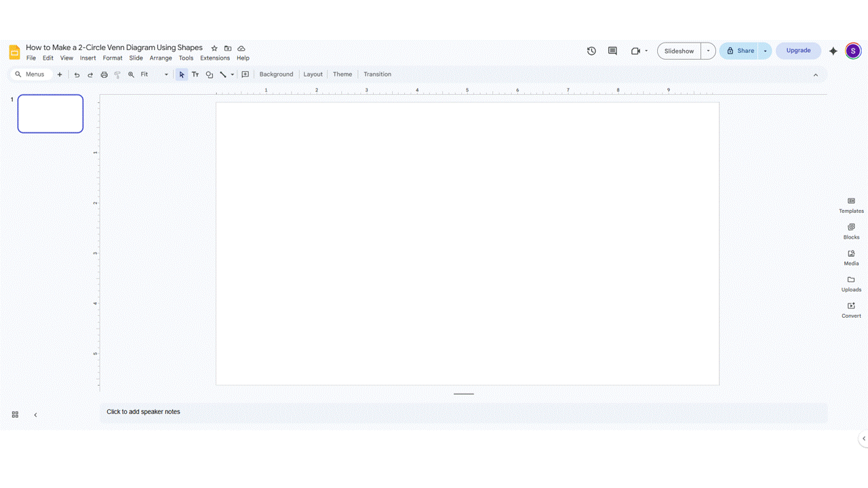The height and width of the screenshot is (488, 868).
Task: Select the Text box tool
Action: tap(195, 75)
